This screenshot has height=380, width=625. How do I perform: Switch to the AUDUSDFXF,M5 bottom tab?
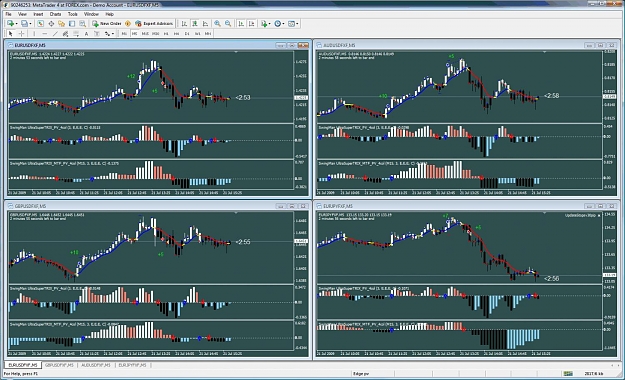point(96,365)
